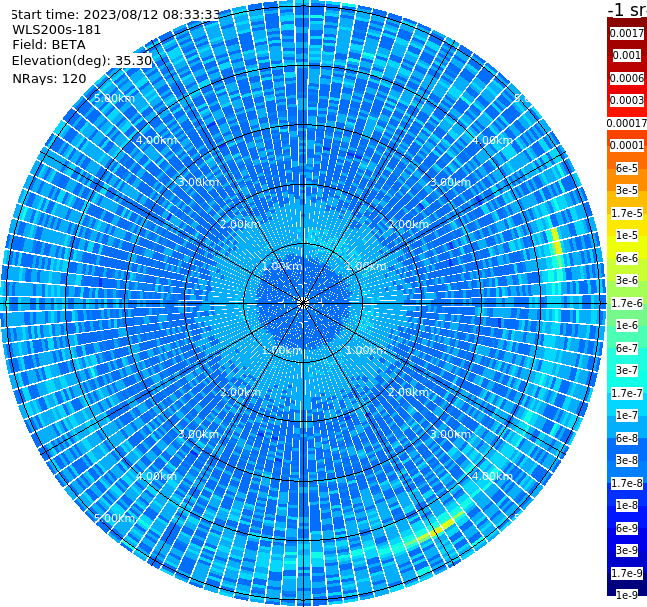
Task: Click the 0.0003 colorbar value
Action: (627, 100)
